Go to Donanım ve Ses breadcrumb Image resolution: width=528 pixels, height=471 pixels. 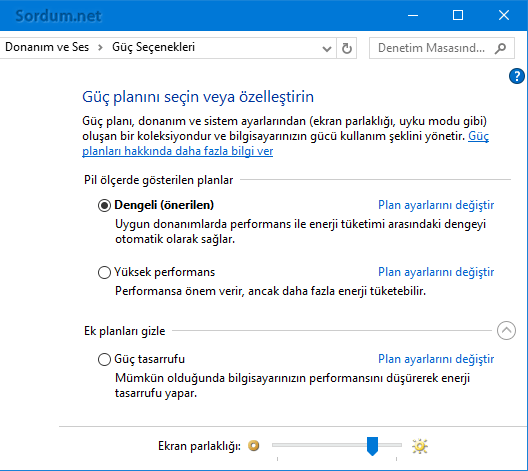point(47,47)
